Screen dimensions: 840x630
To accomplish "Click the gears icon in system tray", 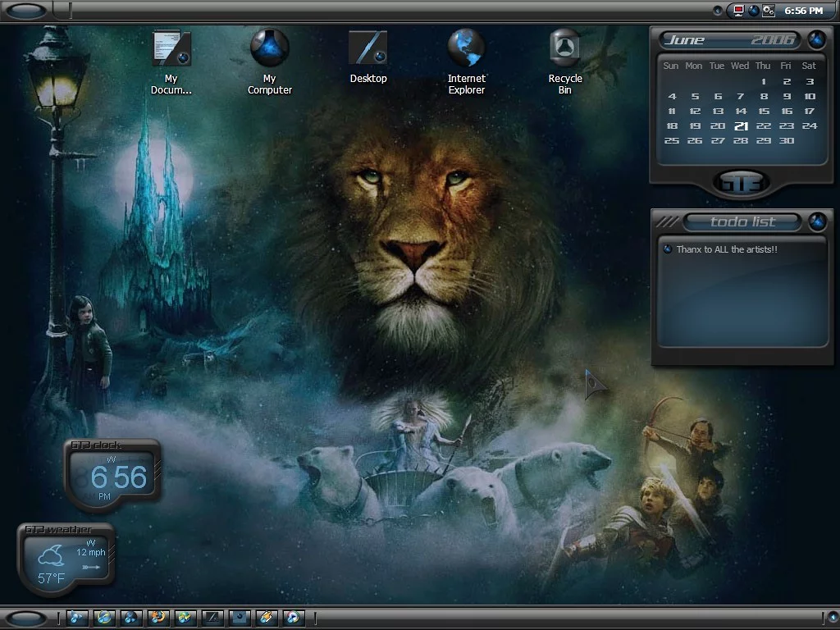I will coord(769,11).
